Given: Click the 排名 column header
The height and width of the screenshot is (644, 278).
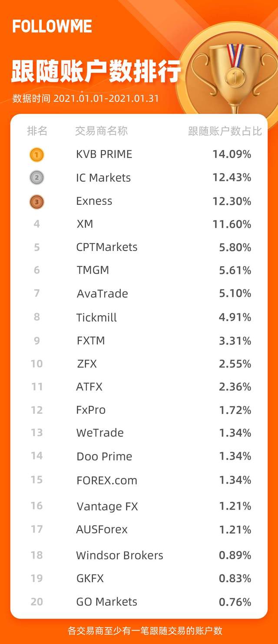Looking at the screenshot, I should [37, 131].
